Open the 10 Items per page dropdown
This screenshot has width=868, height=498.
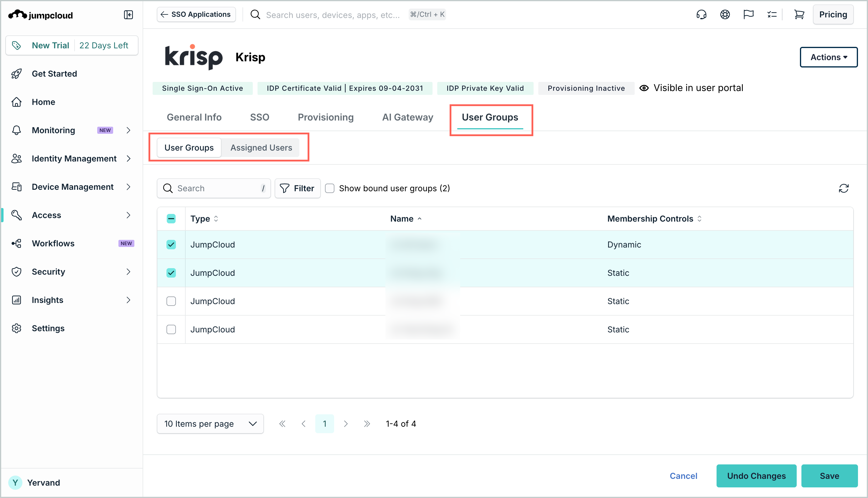pyautogui.click(x=210, y=424)
